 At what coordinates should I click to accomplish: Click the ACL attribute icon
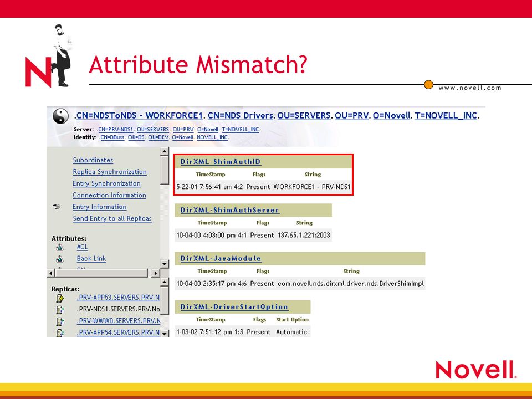(60, 247)
